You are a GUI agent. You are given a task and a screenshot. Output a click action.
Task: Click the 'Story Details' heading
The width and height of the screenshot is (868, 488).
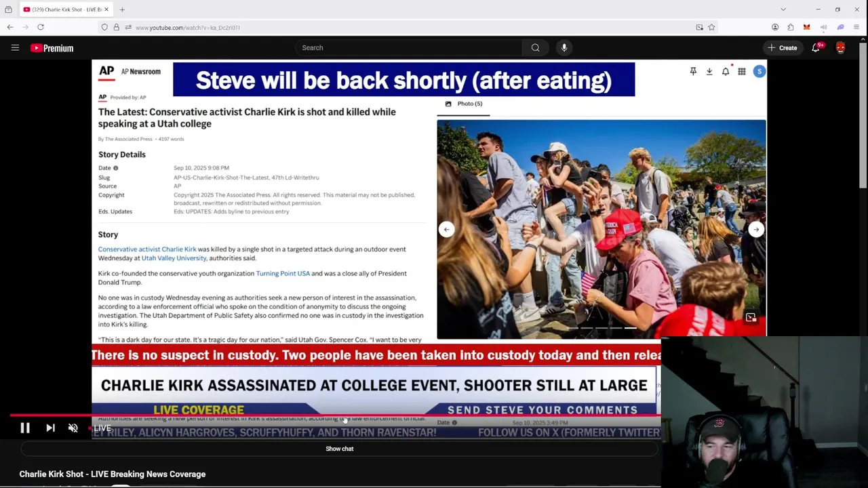coord(122,155)
